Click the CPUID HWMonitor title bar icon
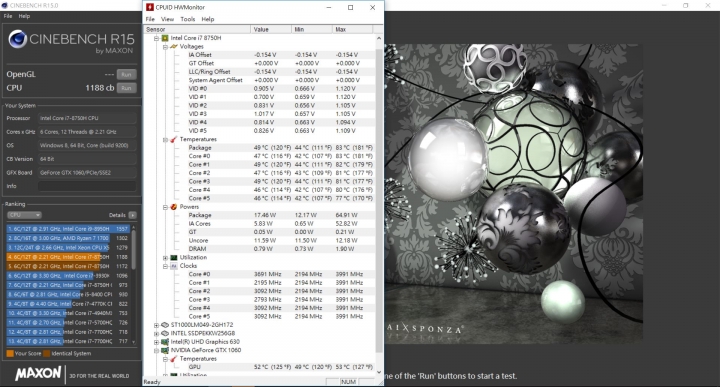 (x=150, y=7)
